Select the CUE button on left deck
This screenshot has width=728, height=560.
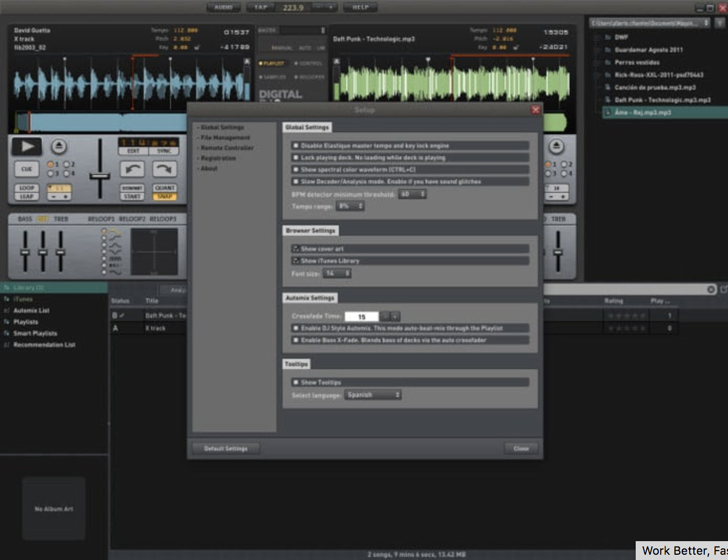pyautogui.click(x=26, y=169)
